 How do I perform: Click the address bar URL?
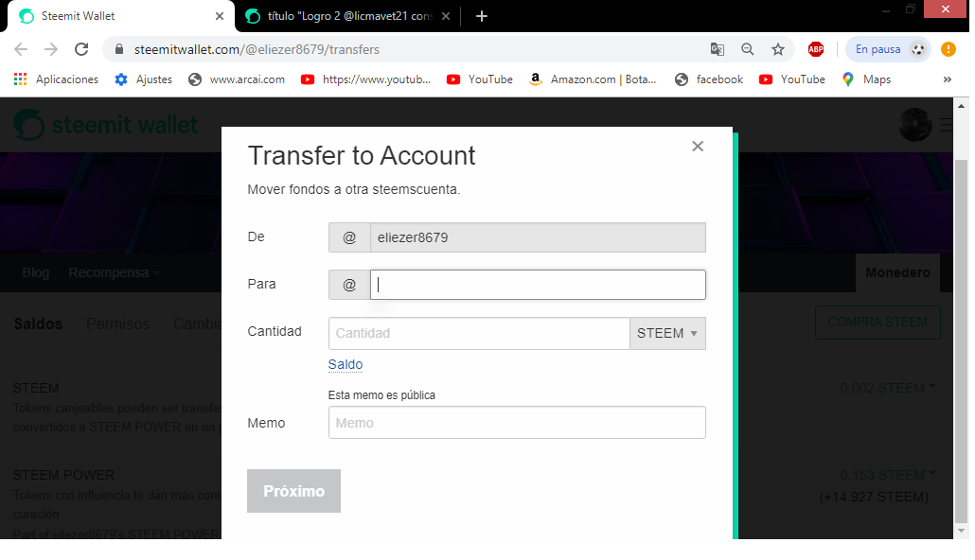tap(257, 49)
